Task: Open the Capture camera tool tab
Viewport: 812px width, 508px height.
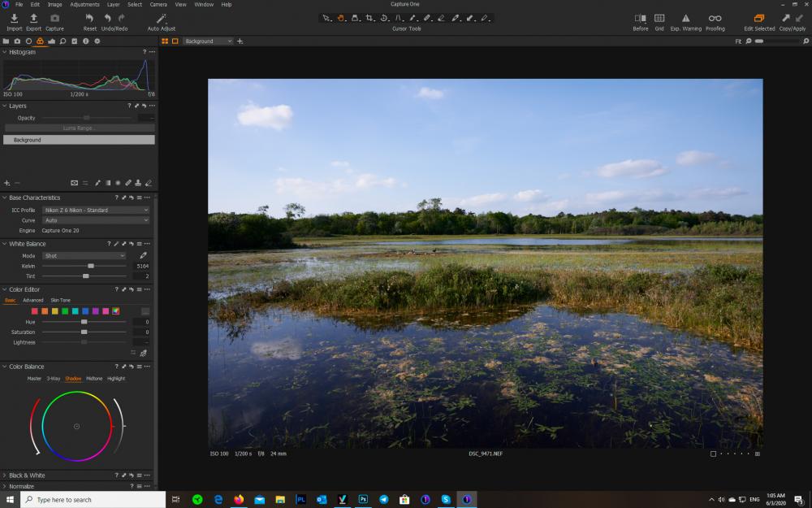Action: tap(17, 41)
